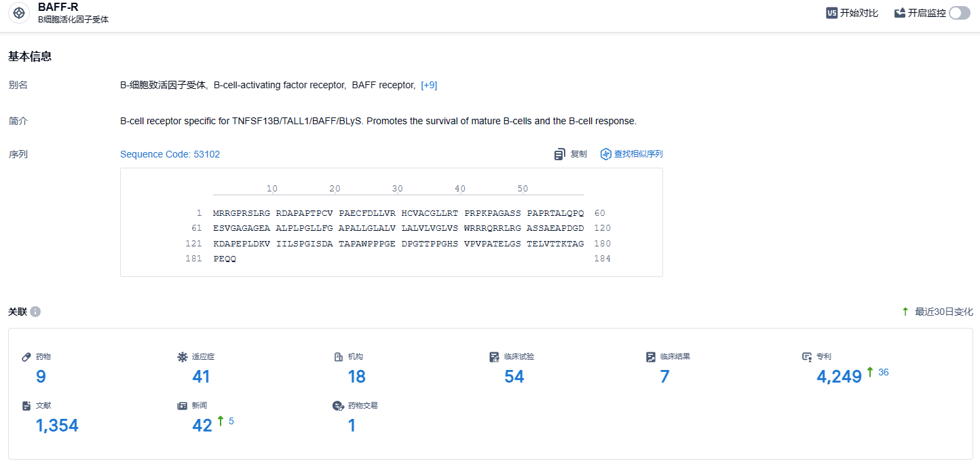Open the 7 clinical results count
The image size is (980, 463).
664,377
